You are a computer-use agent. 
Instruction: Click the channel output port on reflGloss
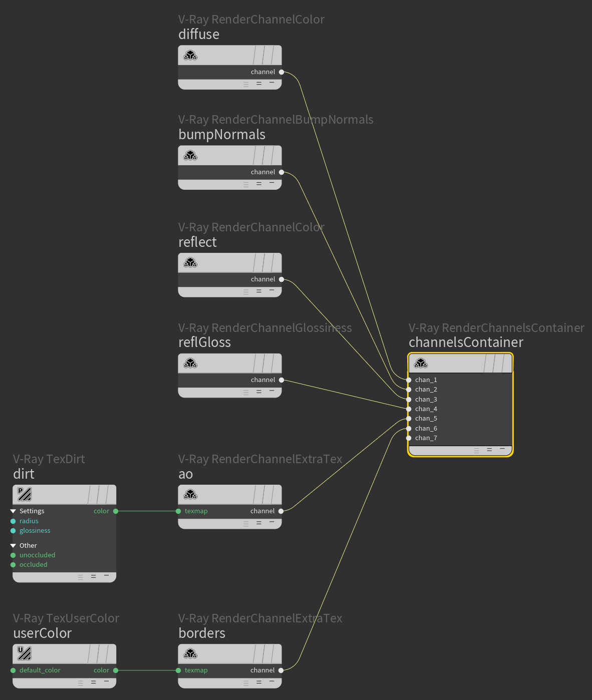pos(281,380)
